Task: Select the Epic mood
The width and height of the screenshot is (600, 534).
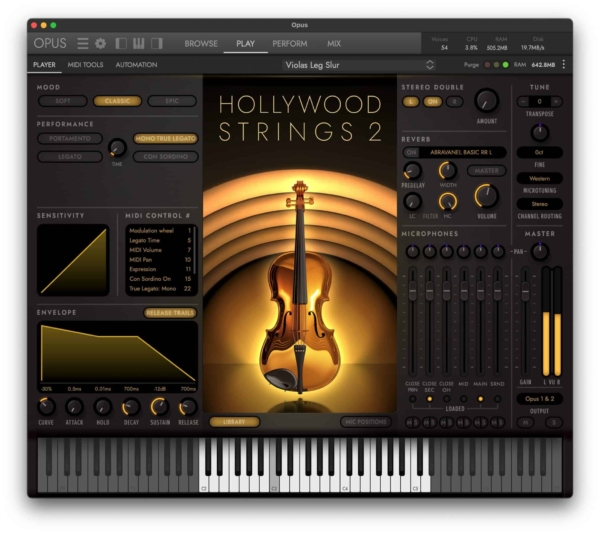Action: pyautogui.click(x=172, y=101)
